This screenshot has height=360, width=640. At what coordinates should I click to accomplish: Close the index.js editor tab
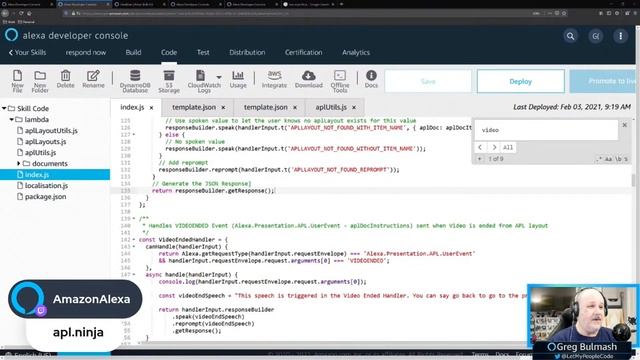151,108
